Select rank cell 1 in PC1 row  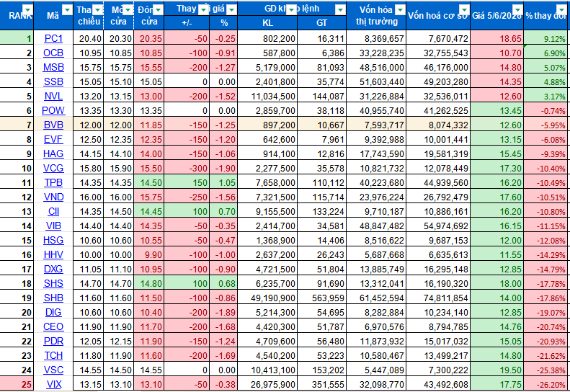point(17,37)
